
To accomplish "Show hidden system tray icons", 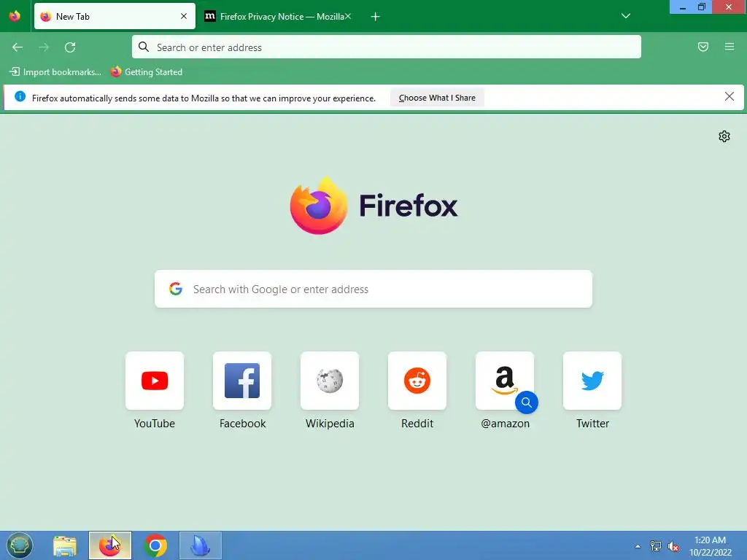I will coord(638,546).
